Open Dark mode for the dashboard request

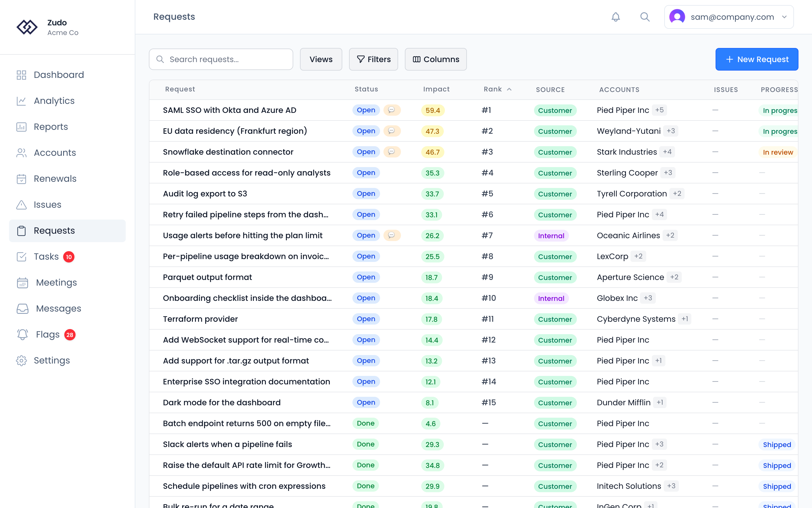(222, 402)
